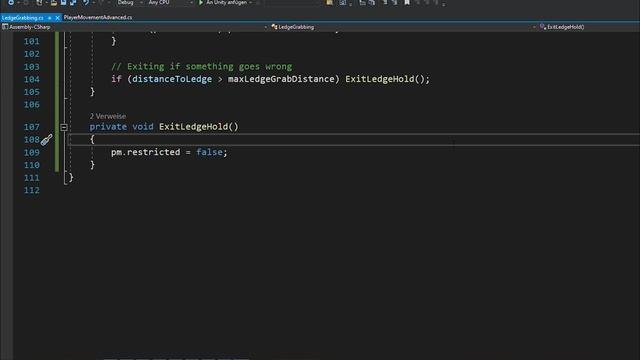The height and width of the screenshot is (360, 640).
Task: Close the LedgeGrabbing.cs tab
Action: point(57,18)
